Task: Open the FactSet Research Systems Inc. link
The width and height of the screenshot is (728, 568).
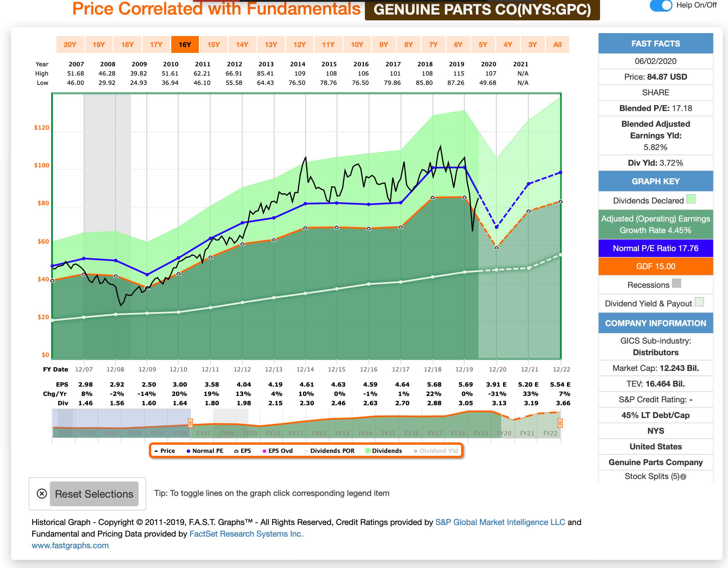Action: coord(246,534)
